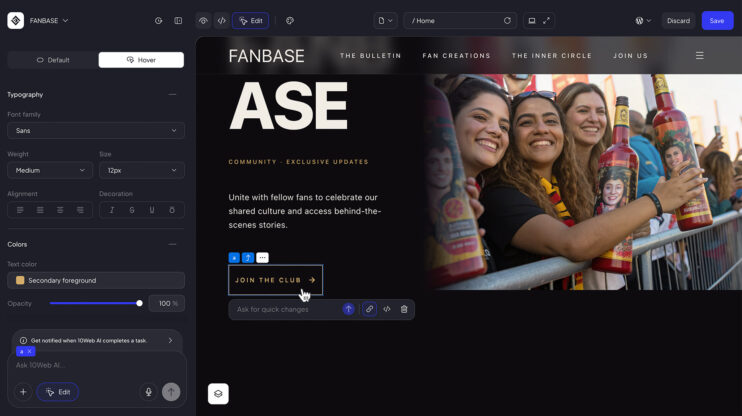Open THE BULLETIN nav item
This screenshot has width=742, height=416.
tap(370, 56)
